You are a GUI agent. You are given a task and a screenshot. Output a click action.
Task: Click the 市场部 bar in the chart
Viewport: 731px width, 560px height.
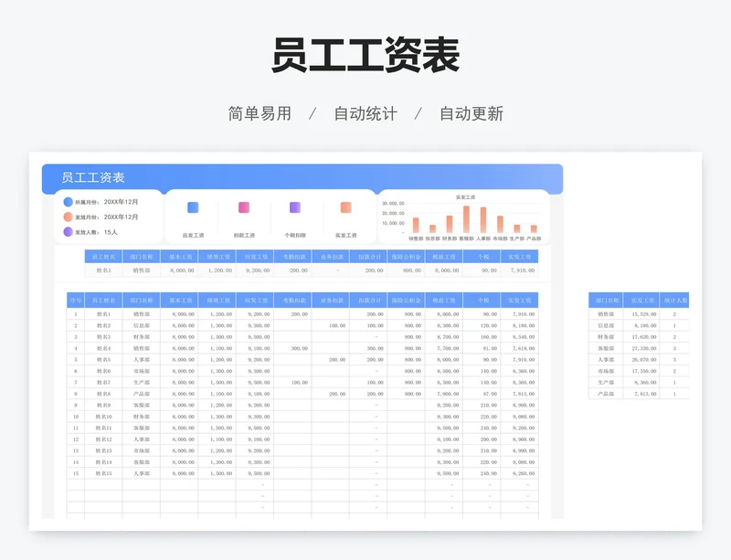(x=500, y=225)
